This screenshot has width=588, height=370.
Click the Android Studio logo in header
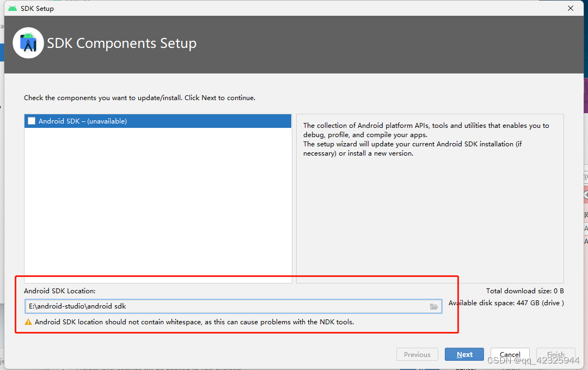pyautogui.click(x=28, y=43)
